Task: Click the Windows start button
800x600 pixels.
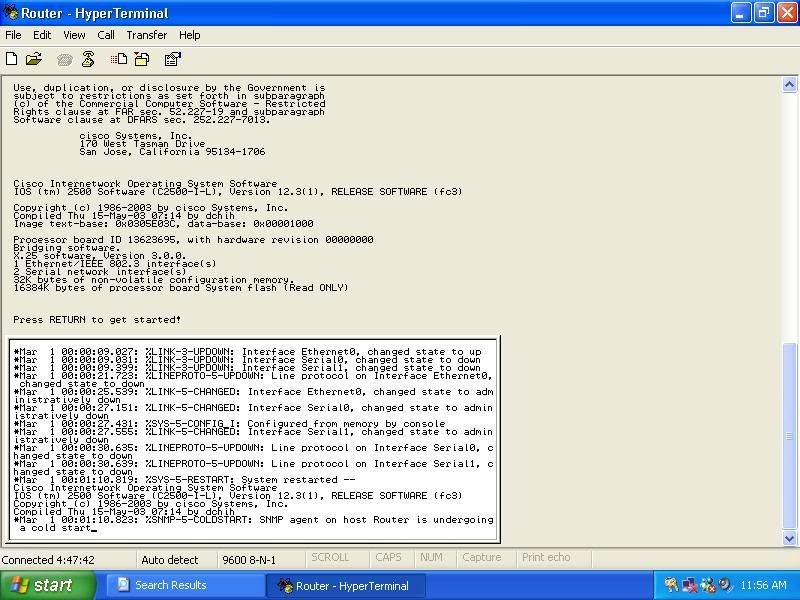Action: pyautogui.click(x=48, y=585)
